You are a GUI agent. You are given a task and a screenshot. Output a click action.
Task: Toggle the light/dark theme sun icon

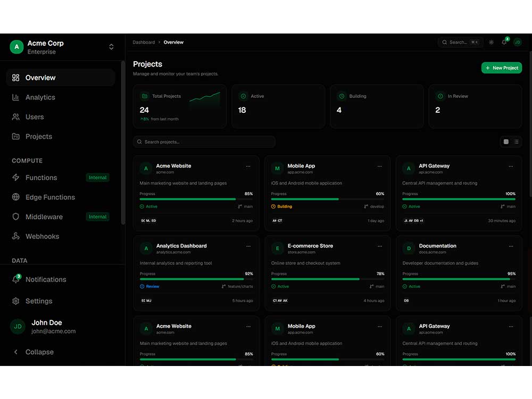(x=491, y=42)
